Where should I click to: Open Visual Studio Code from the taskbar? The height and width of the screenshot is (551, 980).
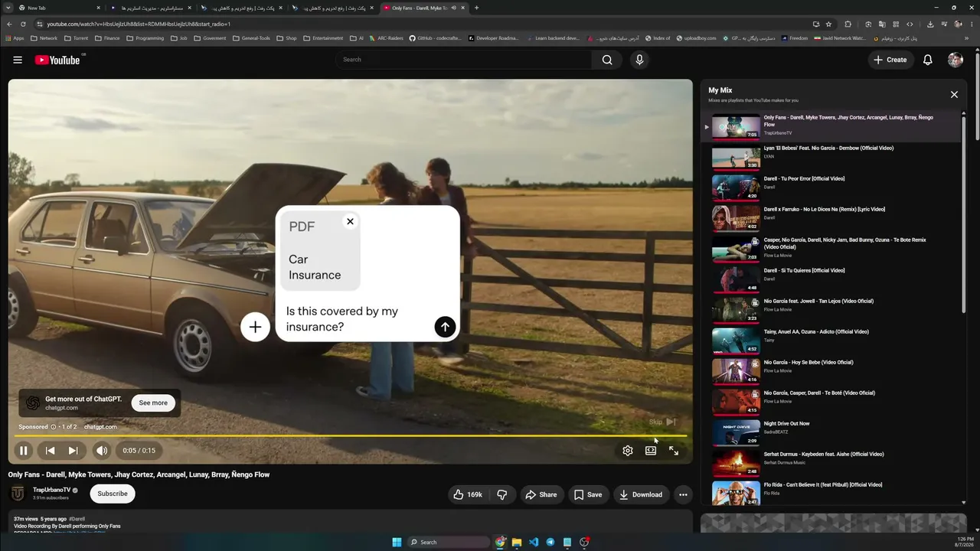pyautogui.click(x=534, y=542)
